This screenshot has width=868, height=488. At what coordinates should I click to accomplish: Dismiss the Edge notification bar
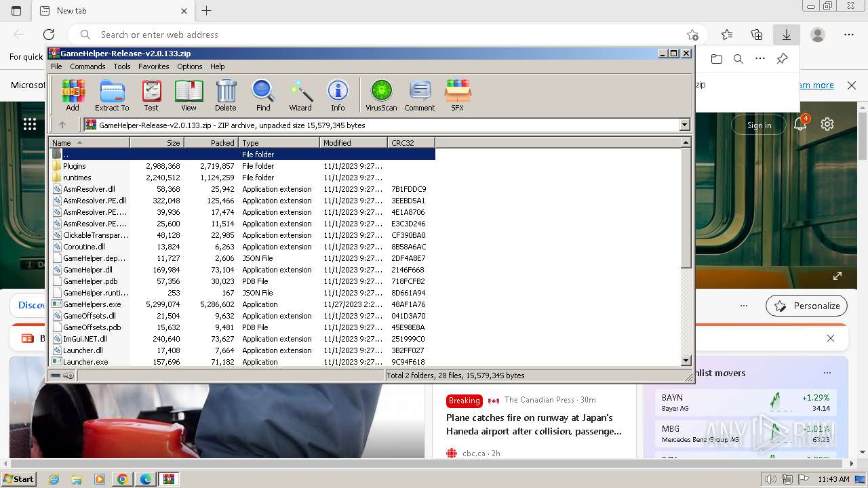tap(852, 85)
